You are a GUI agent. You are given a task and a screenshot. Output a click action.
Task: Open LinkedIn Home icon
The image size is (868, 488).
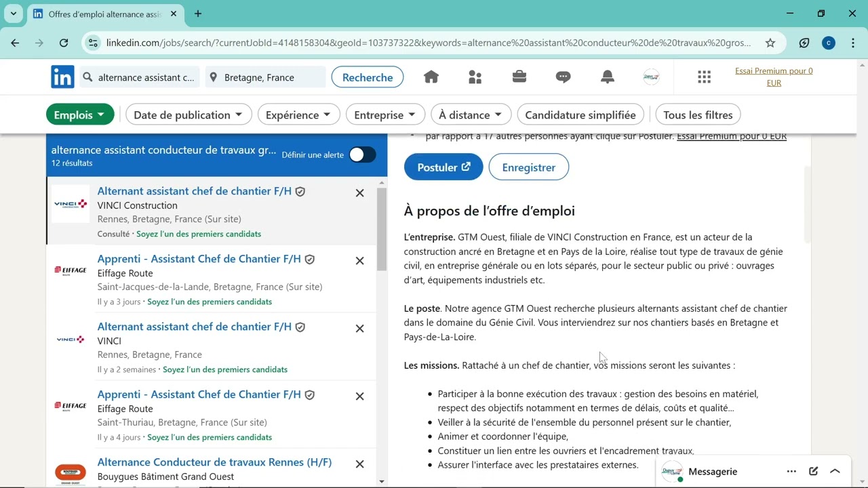point(431,77)
